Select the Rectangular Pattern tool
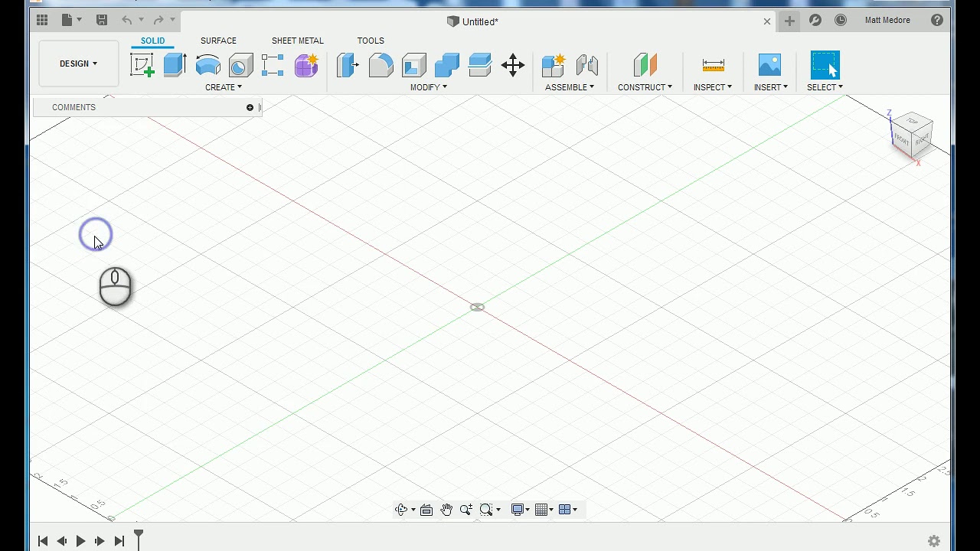This screenshot has height=551, width=980. pos(273,65)
